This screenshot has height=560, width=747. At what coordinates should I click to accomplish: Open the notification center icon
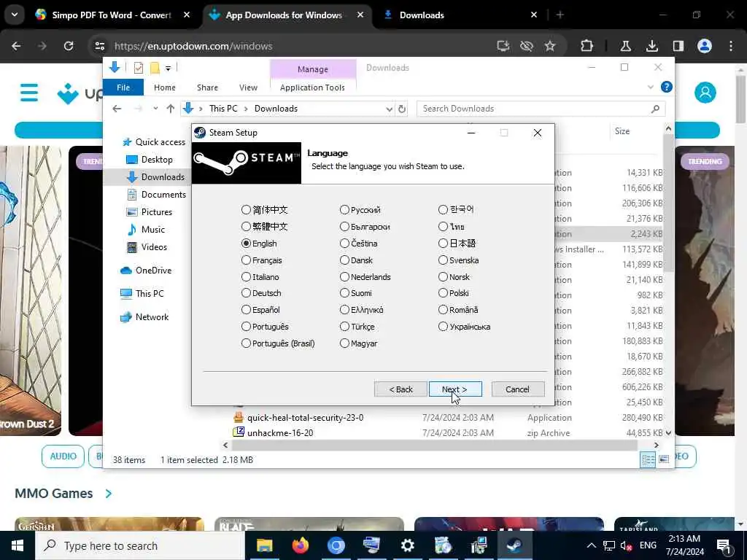[724, 545]
